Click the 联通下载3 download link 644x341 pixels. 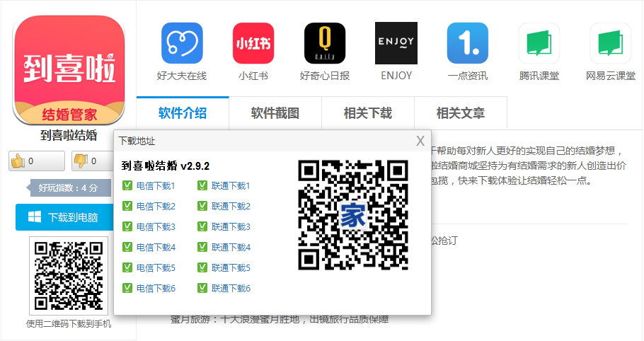pos(231,227)
